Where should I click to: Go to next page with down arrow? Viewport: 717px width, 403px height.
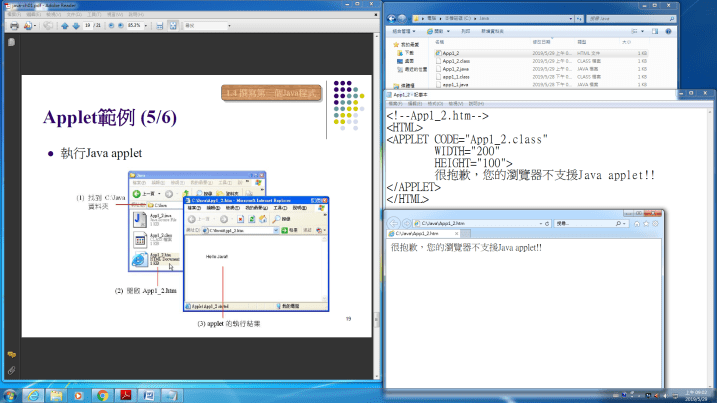[76, 28]
